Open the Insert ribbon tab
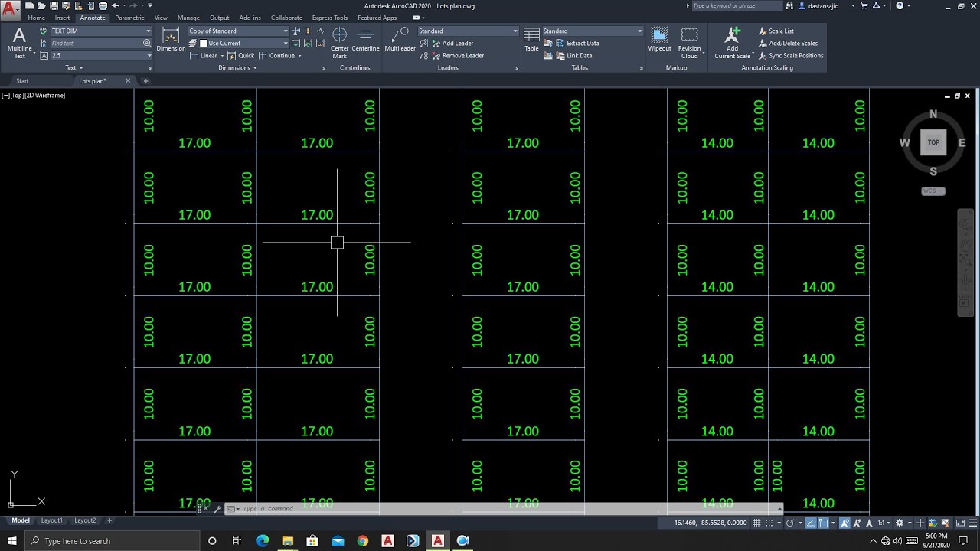This screenshot has height=551, width=980. coord(63,18)
